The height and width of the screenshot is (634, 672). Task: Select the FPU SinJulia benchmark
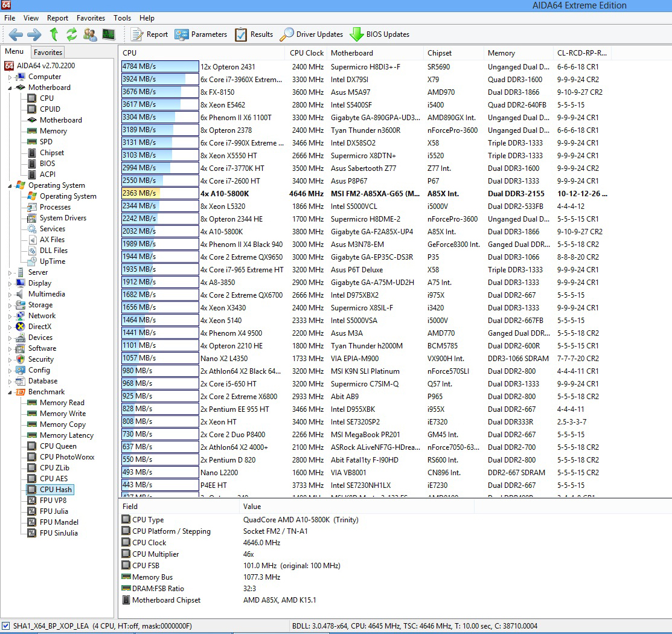pos(59,533)
